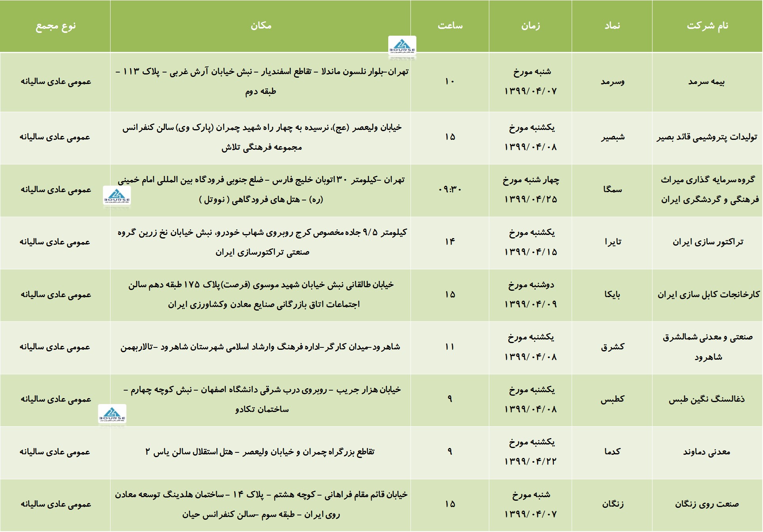Select company صنعتی و معدنی شمالشرق شاهرود
This screenshot has width=763, height=532.
708,347
